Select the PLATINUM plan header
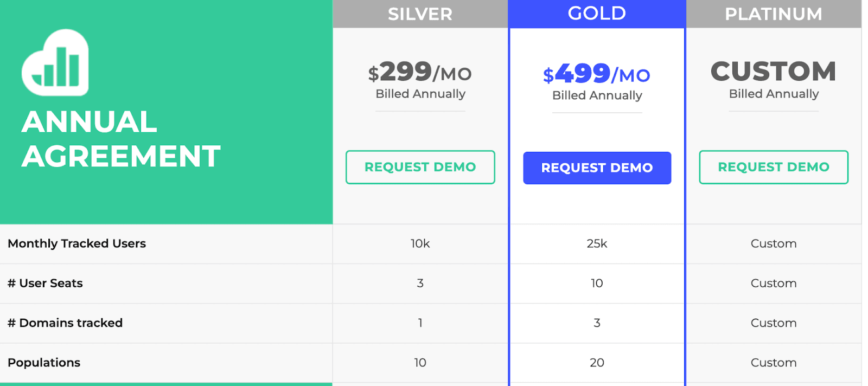Image resolution: width=868 pixels, height=386 pixels. 774,14
